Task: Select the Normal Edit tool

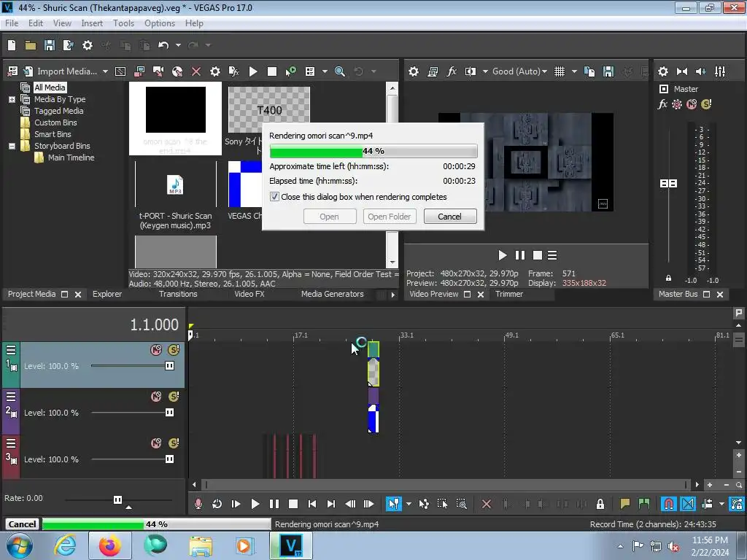Action: point(393,504)
